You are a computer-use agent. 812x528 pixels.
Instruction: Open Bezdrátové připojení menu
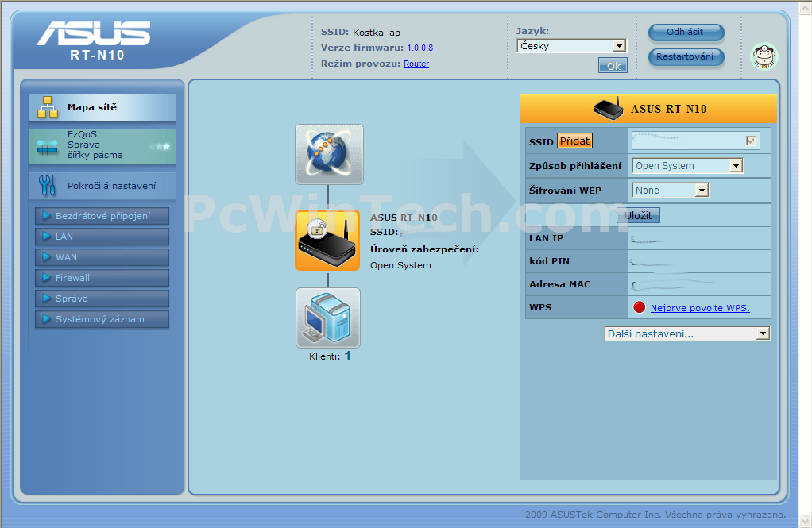coord(102,216)
